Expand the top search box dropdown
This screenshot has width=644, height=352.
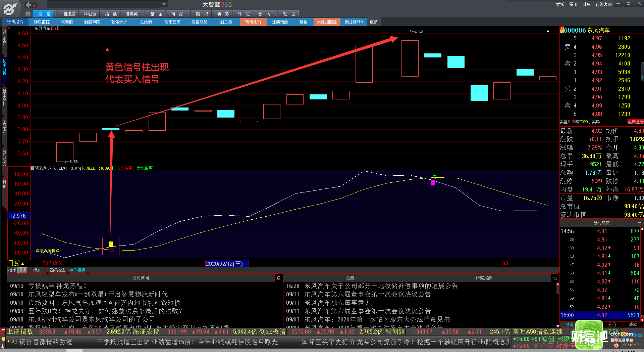(164, 4)
